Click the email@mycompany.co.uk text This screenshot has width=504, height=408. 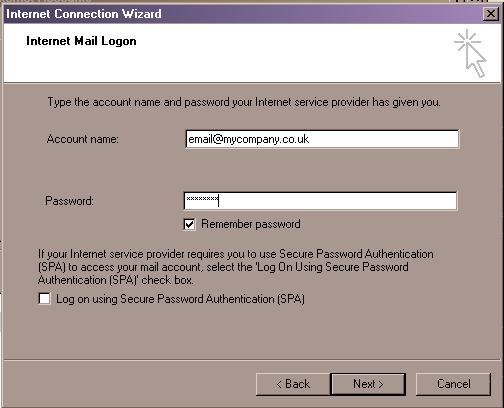tap(249, 139)
